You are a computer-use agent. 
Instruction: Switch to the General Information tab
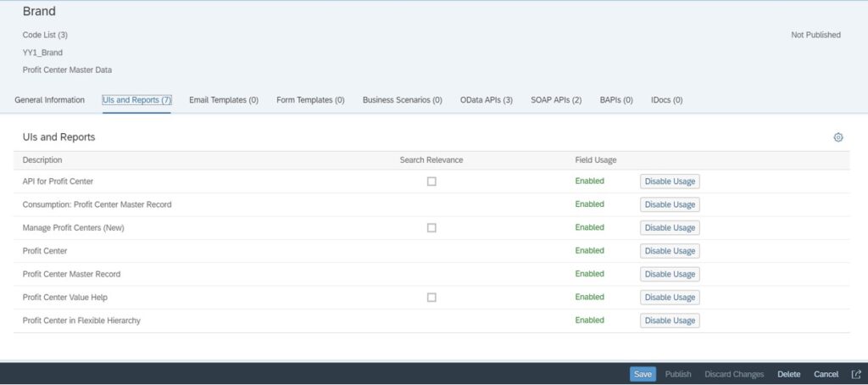[50, 100]
